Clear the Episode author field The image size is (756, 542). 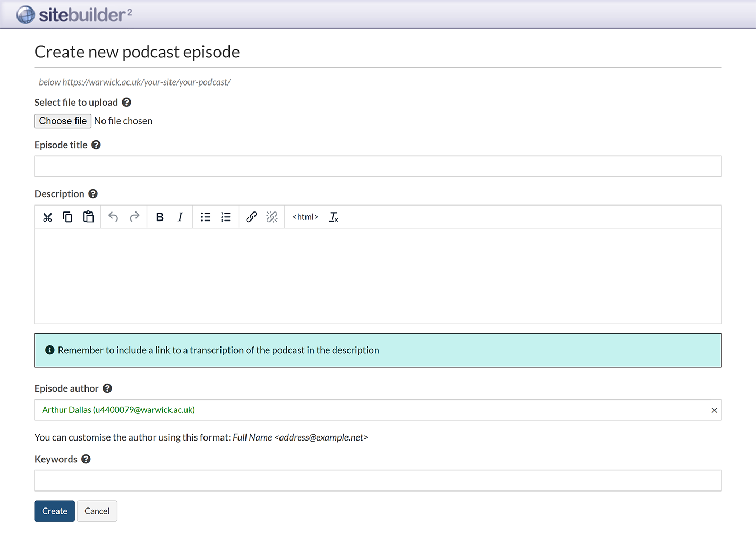click(x=714, y=410)
